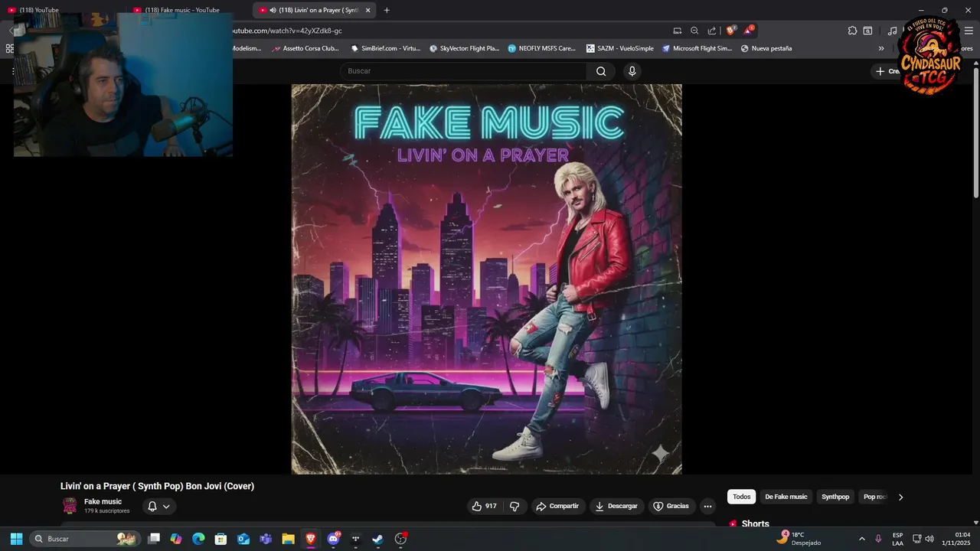Click the Descargar download button
This screenshot has height=551, width=980.
616,506
